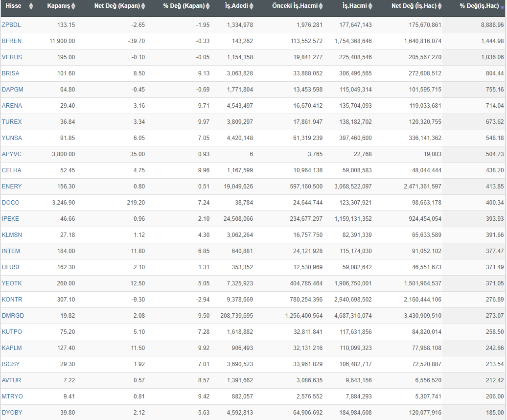
Task: Open the INTEM stock link
Action: pyautogui.click(x=11, y=251)
